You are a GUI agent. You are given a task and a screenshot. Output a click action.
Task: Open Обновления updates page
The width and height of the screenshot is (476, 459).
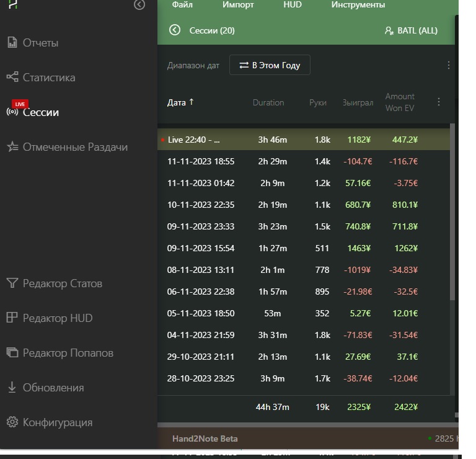tap(45, 388)
